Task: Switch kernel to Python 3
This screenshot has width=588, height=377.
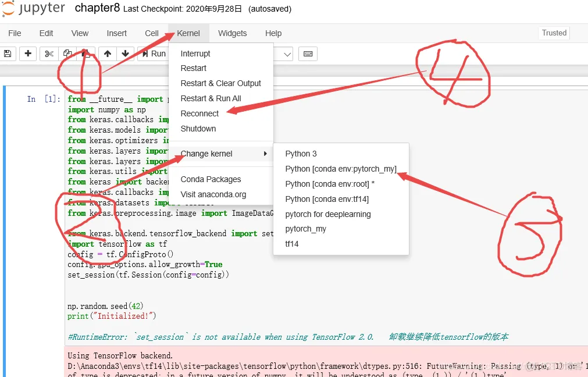Action: click(x=341, y=154)
